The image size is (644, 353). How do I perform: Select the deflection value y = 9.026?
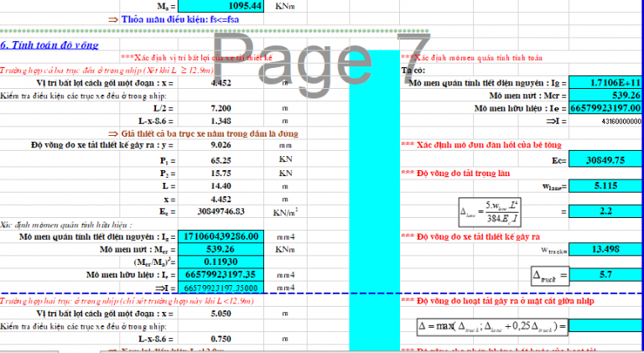(221, 145)
